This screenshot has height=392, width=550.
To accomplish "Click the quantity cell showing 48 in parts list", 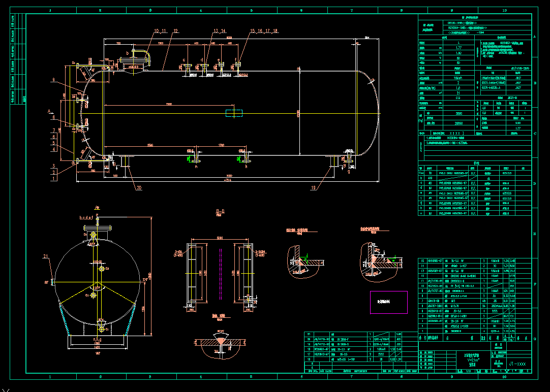I will [484, 301].
